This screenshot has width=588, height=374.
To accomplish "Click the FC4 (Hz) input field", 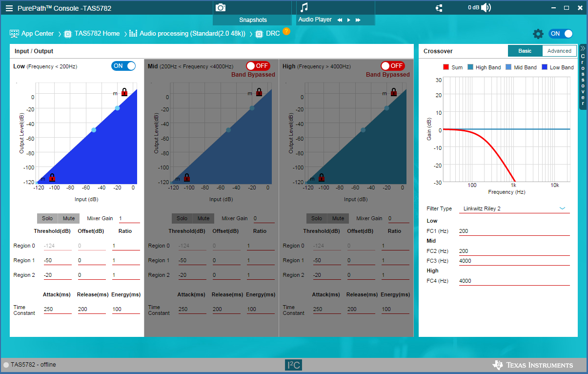I will tap(514, 281).
